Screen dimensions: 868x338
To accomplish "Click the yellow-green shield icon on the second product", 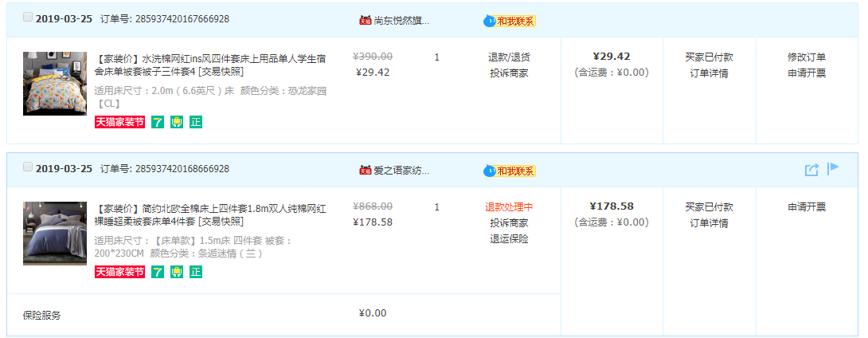I will (177, 272).
